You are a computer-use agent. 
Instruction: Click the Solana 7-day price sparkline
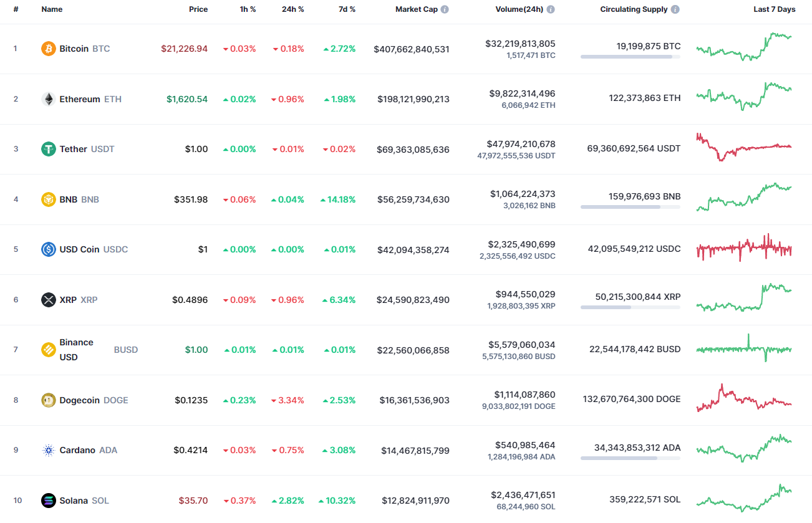pos(743,500)
